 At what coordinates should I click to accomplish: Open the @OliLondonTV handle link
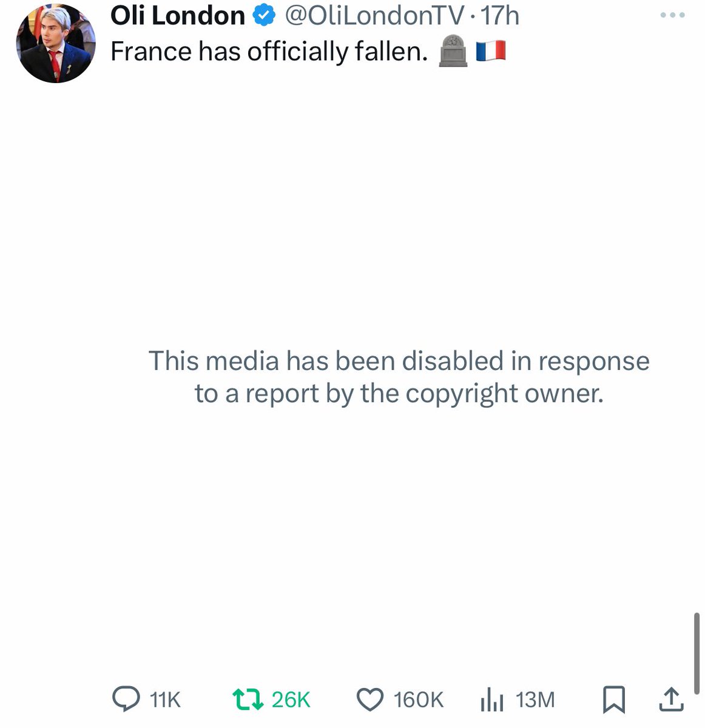(374, 16)
